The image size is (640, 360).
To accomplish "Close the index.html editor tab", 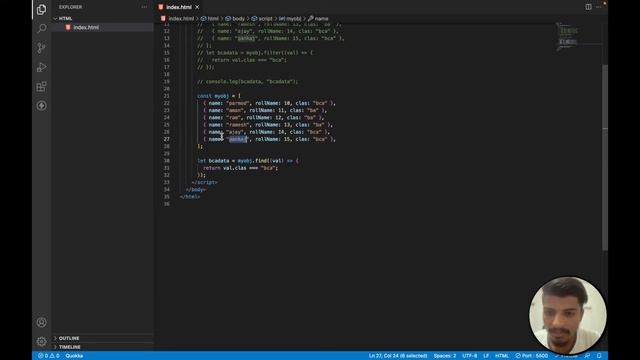I will click(x=197, y=7).
